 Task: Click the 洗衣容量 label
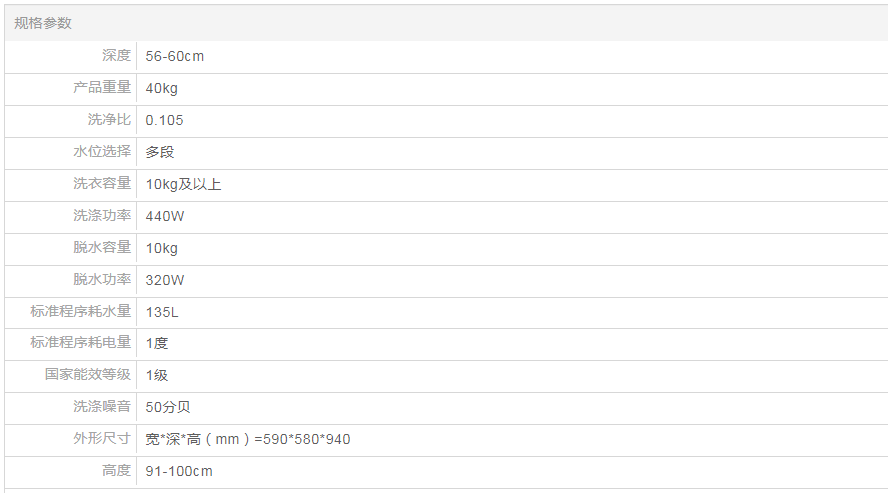(102, 184)
